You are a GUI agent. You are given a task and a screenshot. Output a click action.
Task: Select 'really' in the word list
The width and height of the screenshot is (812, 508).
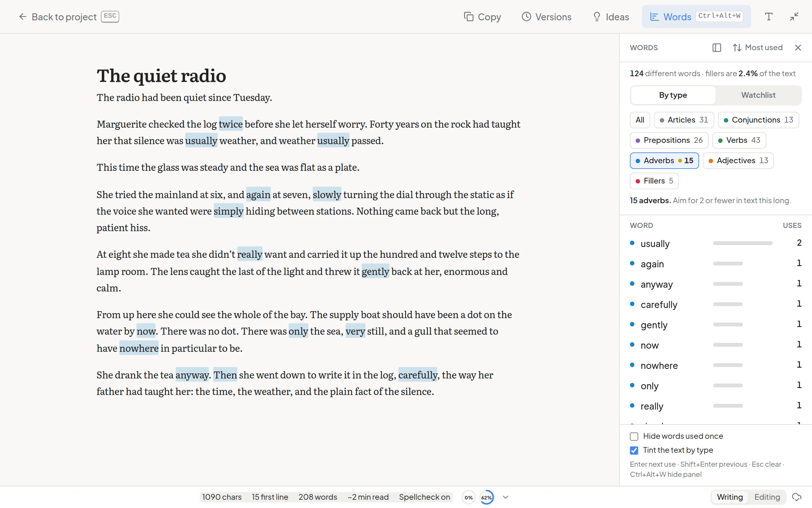click(716, 406)
